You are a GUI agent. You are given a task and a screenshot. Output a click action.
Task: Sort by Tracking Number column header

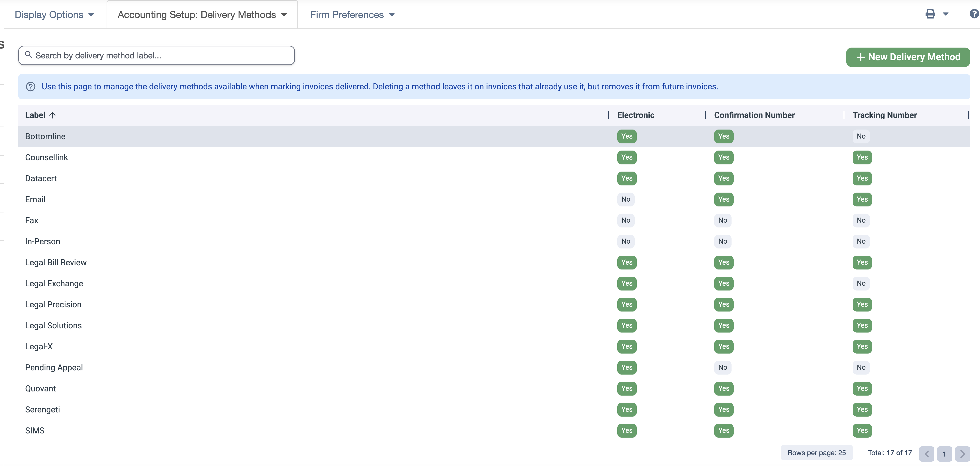click(884, 115)
